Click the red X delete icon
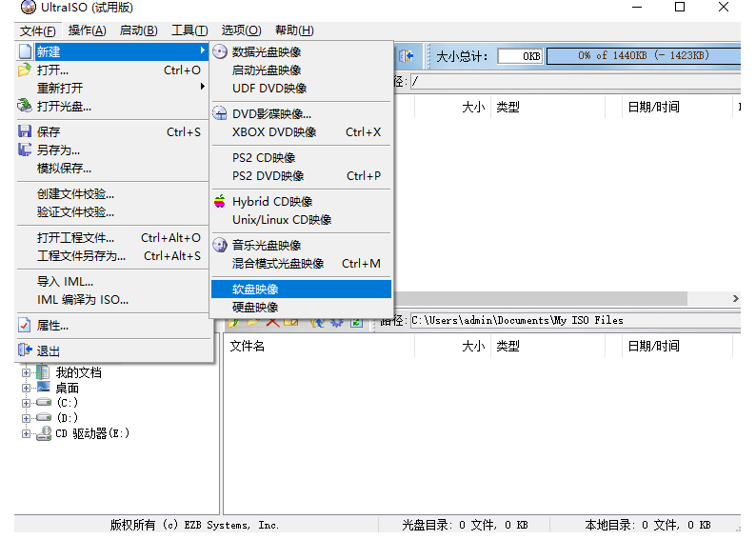 click(x=272, y=322)
